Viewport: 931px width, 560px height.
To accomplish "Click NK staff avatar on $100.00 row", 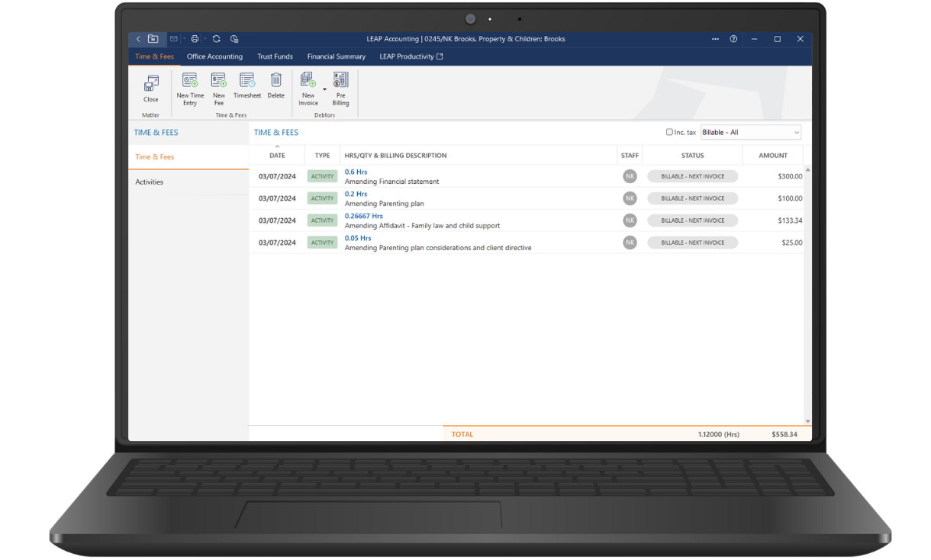I will pos(630,198).
